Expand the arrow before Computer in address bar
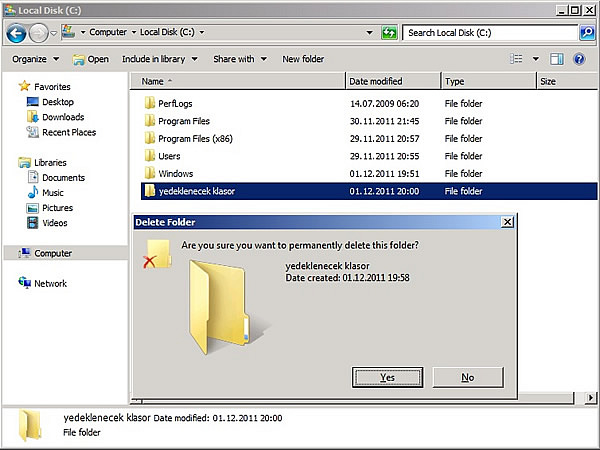Screen dimensions: 600x450 point(83,32)
